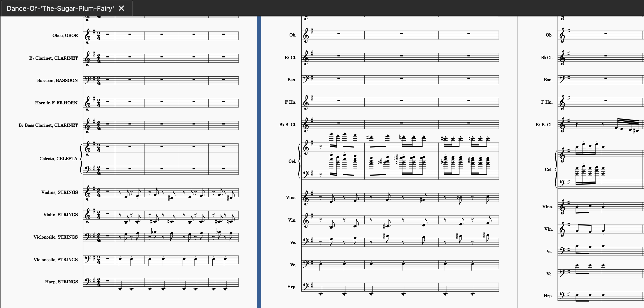Select the Celesta, CELESTA instrument label
This screenshot has width=644, height=308.
tap(58, 159)
